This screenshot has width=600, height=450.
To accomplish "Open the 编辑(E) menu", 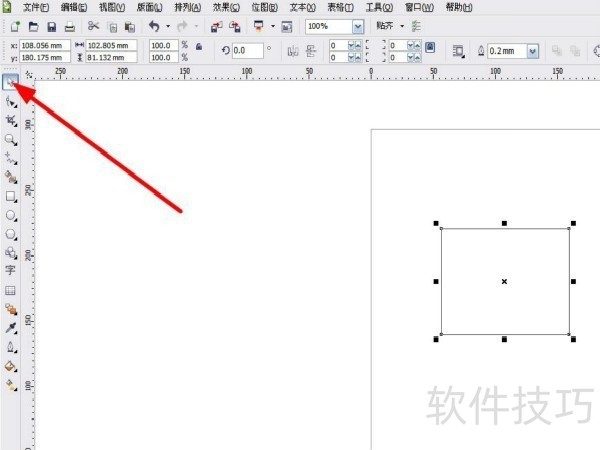I will coord(74,7).
